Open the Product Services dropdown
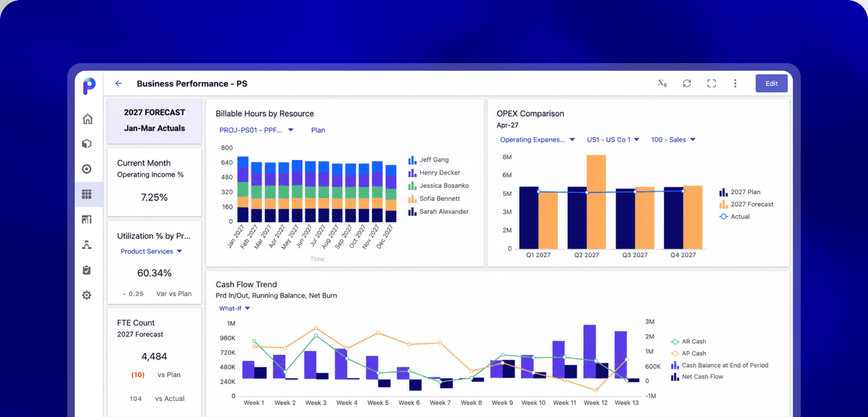This screenshot has width=868, height=417. 151,251
